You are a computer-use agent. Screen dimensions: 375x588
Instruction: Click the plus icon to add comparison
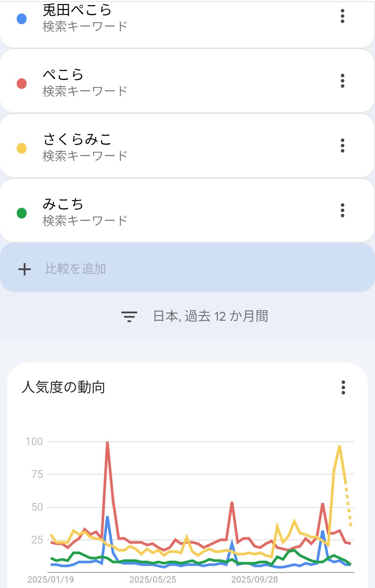(x=25, y=269)
